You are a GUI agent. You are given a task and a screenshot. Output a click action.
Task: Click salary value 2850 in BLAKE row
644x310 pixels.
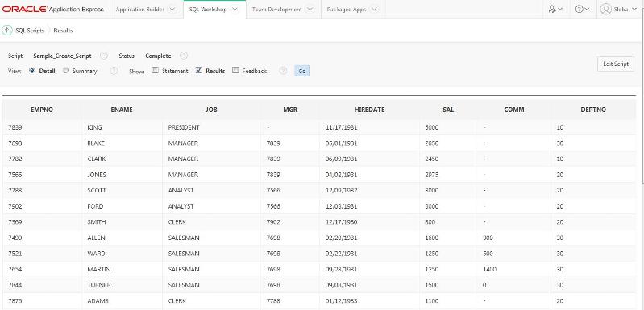point(432,143)
